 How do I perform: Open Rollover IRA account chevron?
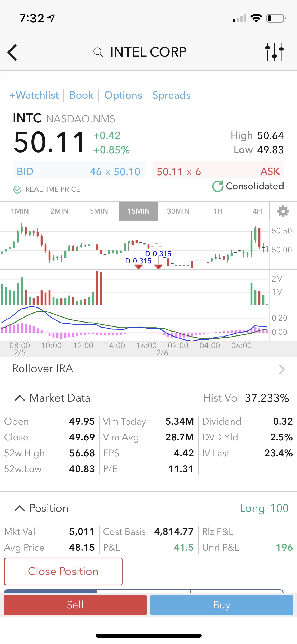click(x=282, y=369)
